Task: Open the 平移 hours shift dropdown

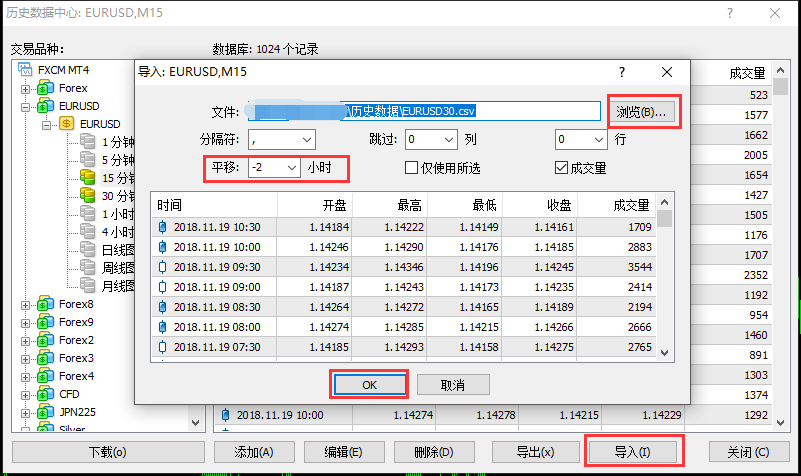Action: click(x=291, y=168)
